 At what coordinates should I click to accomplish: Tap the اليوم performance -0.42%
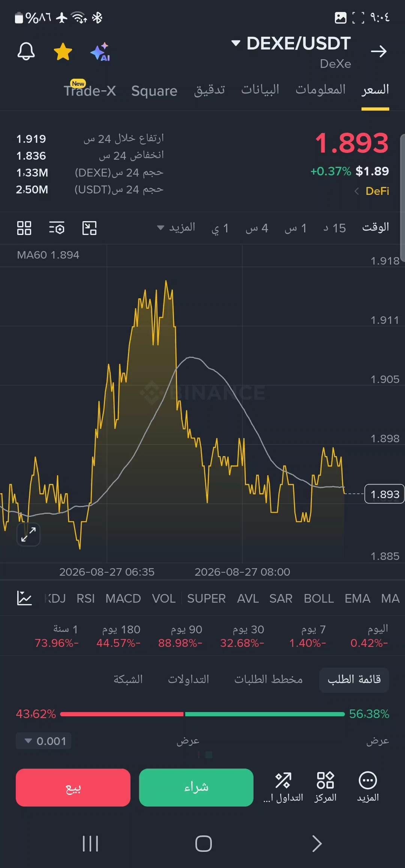click(x=369, y=636)
